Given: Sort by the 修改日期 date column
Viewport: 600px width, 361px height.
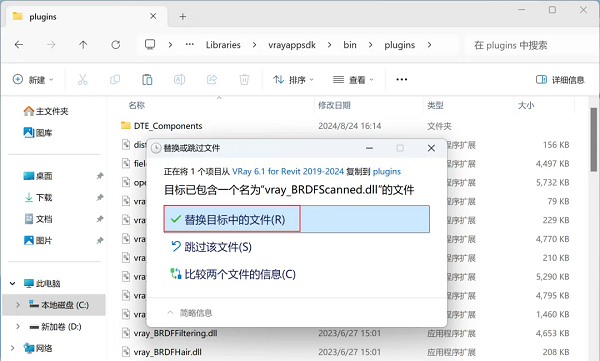Looking at the screenshot, I should [x=334, y=105].
